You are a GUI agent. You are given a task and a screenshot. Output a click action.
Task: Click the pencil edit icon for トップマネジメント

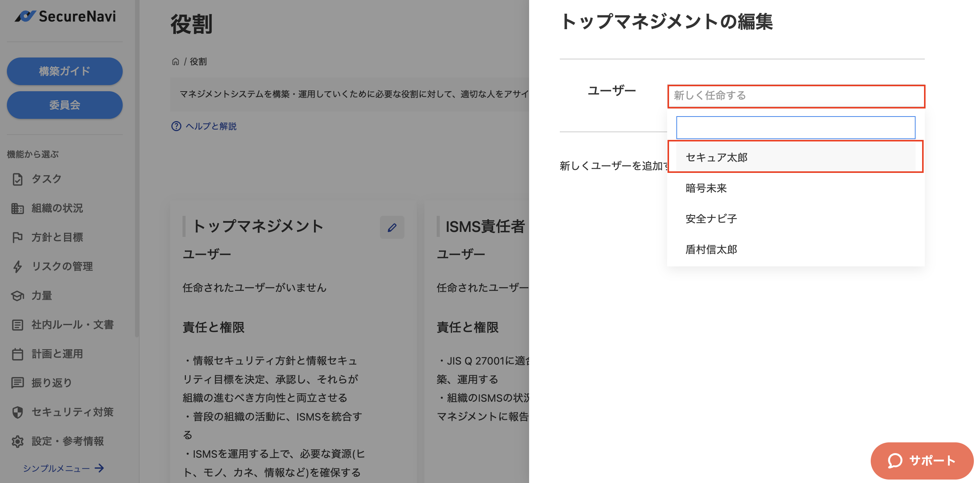392,227
